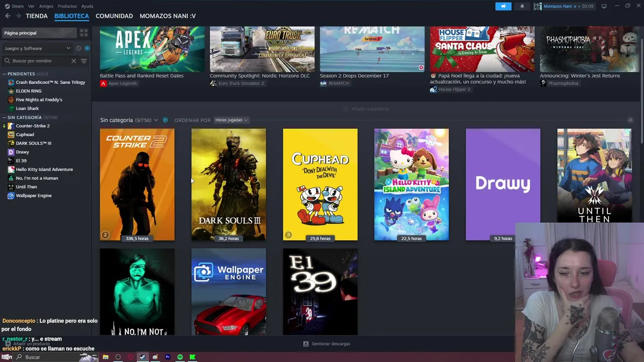Viewport: 644px width, 362px height.
Task: Open the Horas jugadas sort dropdown
Action: [231, 120]
